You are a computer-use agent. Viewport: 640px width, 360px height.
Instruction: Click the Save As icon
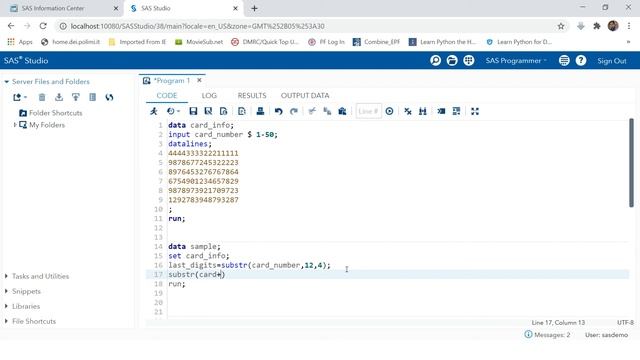click(208, 111)
